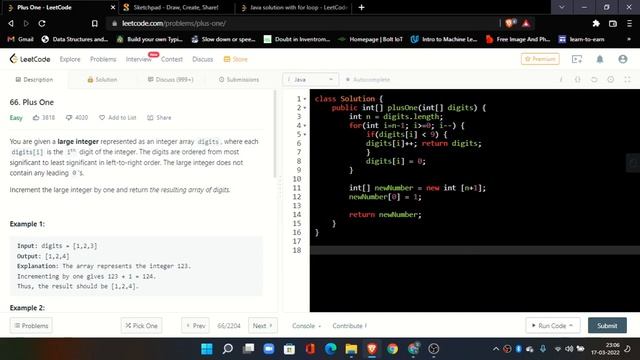This screenshot has height=360, width=640.
Task: Open the Java language dropdown
Action: pyautogui.click(x=310, y=80)
